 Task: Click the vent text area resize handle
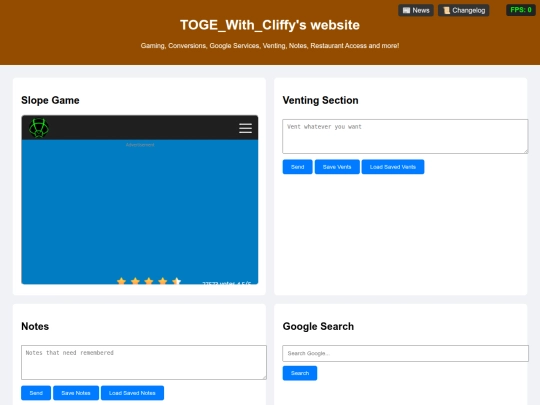pyautogui.click(x=526, y=151)
